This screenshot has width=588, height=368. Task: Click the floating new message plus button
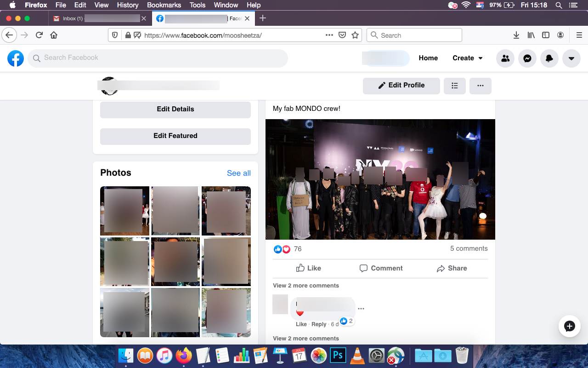[x=569, y=326]
